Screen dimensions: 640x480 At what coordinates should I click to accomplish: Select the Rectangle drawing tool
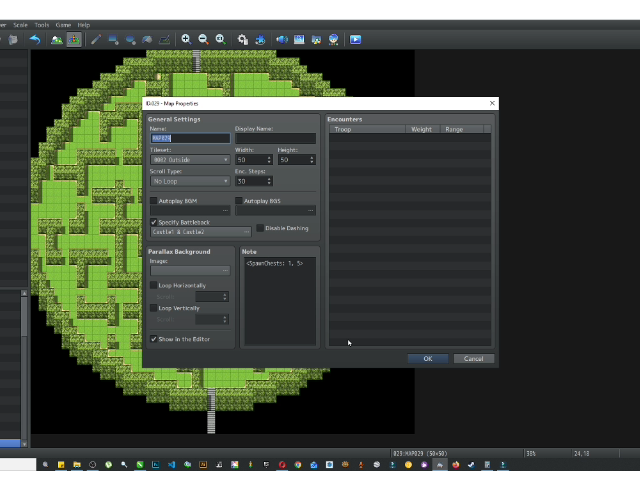pos(113,40)
